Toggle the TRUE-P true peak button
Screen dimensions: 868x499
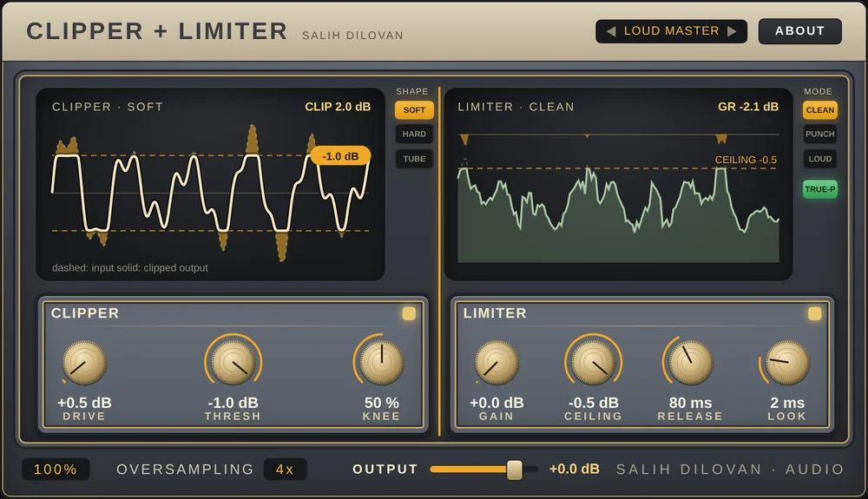point(820,189)
